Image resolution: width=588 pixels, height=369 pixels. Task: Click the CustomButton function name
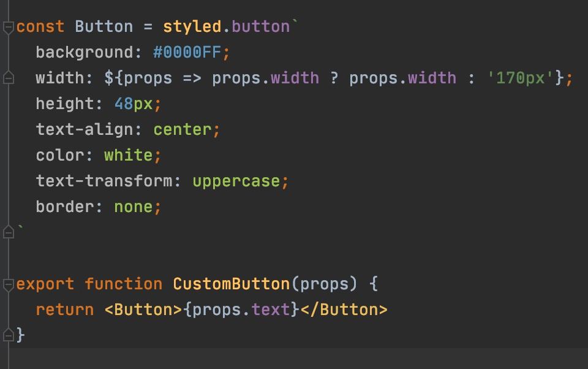pyautogui.click(x=231, y=284)
